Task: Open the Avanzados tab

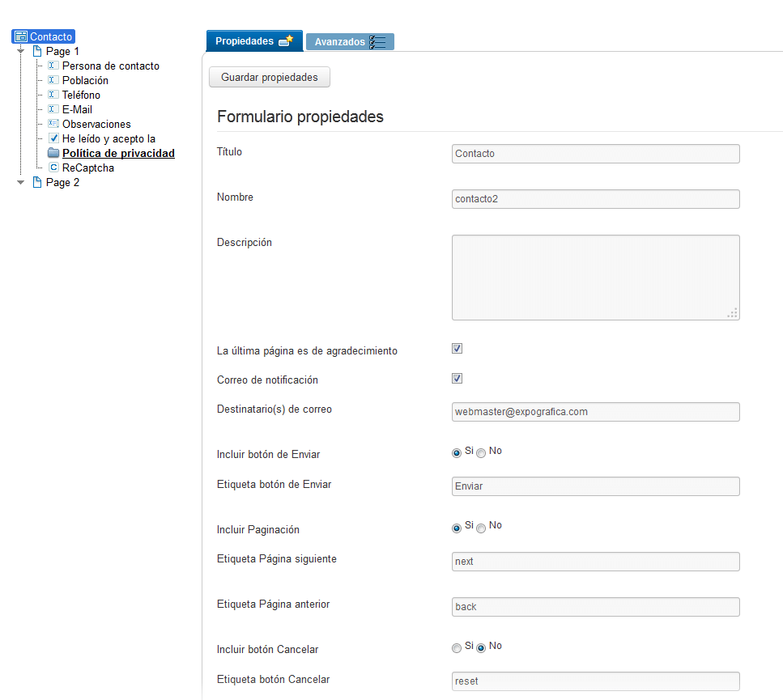Action: point(350,42)
